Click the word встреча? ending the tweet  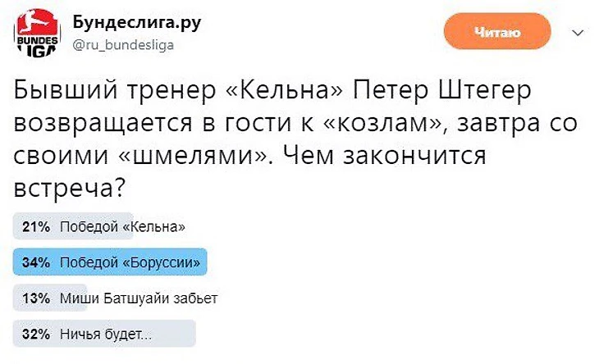70,188
